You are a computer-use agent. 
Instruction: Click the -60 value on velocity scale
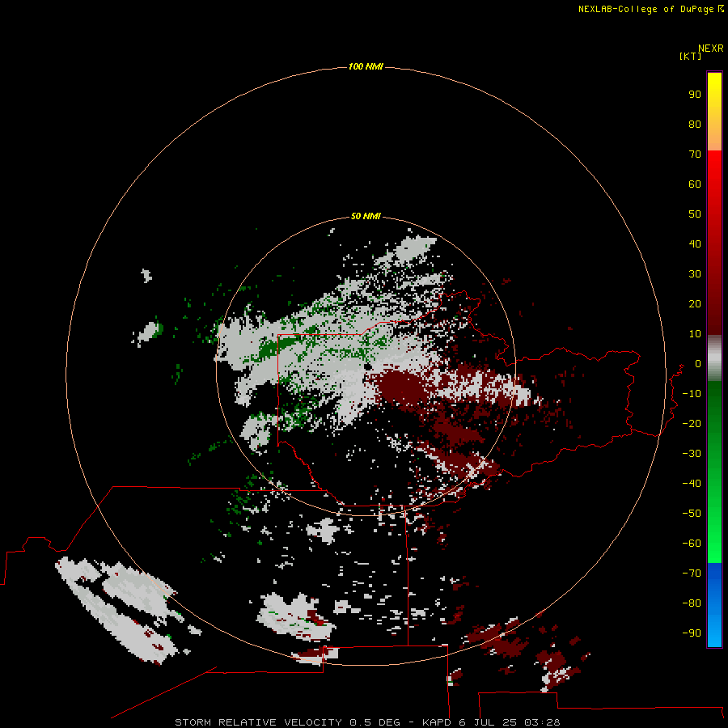tap(692, 544)
